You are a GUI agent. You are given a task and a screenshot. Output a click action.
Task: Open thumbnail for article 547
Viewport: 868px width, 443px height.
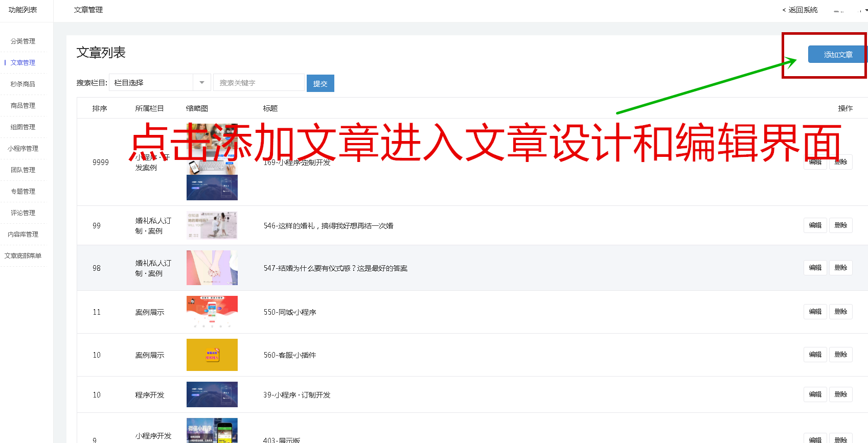212,268
